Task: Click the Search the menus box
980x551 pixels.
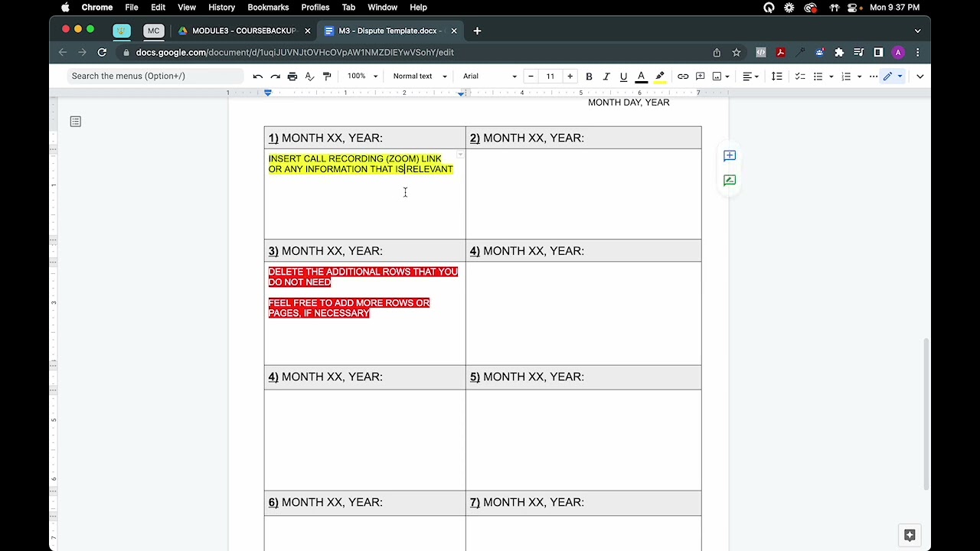Action: tap(155, 76)
